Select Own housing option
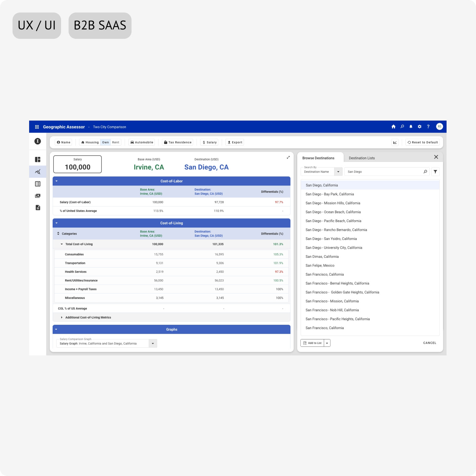 (106, 142)
